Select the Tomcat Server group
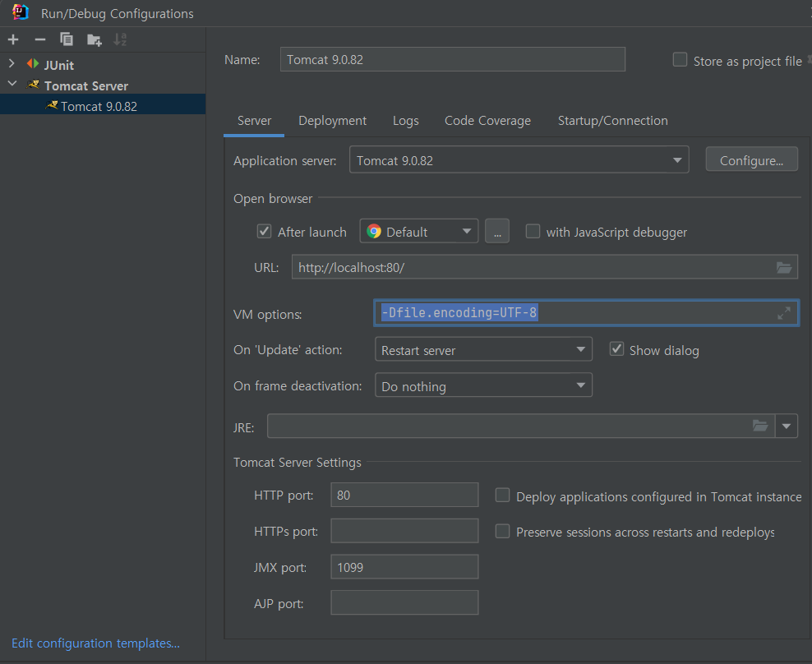The width and height of the screenshot is (812, 664). point(86,85)
